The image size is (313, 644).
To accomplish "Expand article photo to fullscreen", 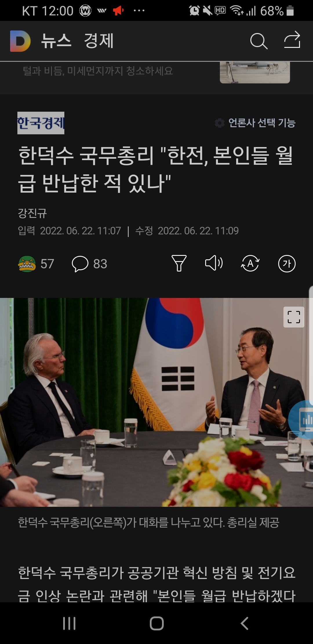I will (294, 317).
